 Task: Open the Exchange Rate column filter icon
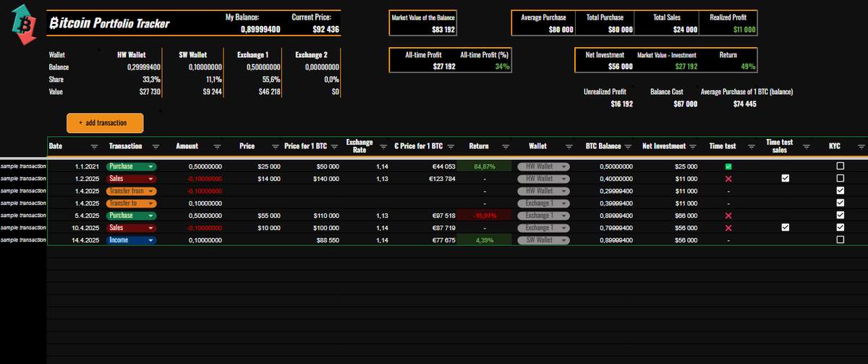[383, 146]
